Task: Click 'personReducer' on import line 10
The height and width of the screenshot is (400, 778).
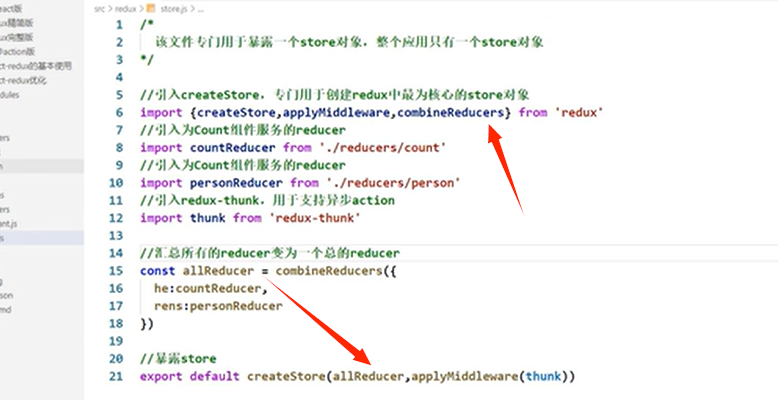Action: pos(236,183)
